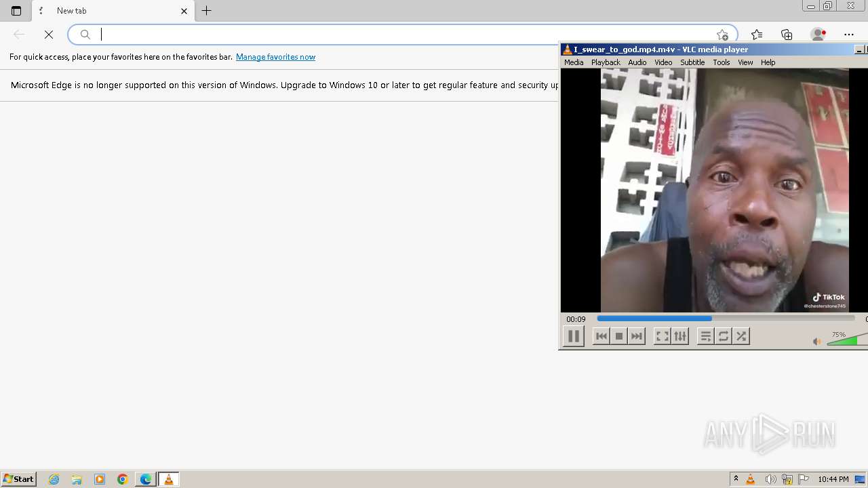Click Manage favorites now link

pyautogui.click(x=275, y=57)
